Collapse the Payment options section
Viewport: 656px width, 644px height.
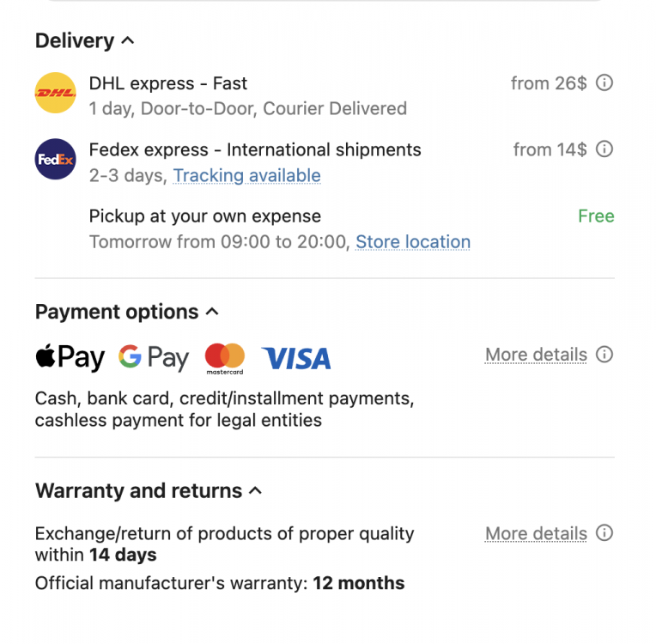pos(212,312)
